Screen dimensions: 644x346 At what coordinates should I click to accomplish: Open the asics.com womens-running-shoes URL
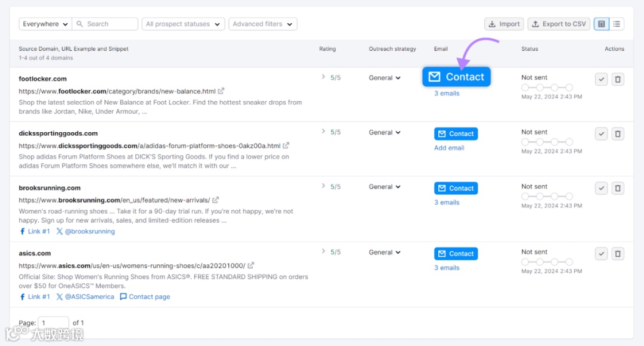coord(132,266)
